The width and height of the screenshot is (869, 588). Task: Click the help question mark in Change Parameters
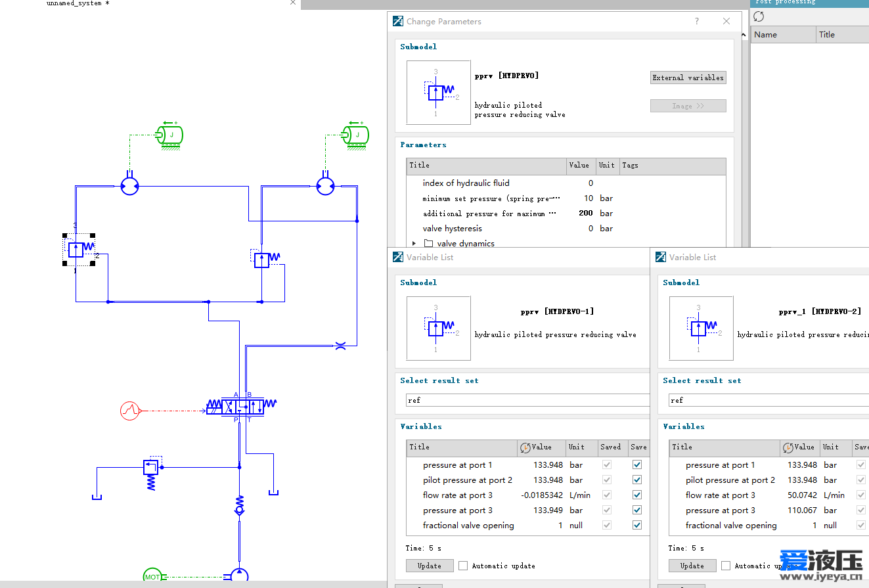point(697,22)
